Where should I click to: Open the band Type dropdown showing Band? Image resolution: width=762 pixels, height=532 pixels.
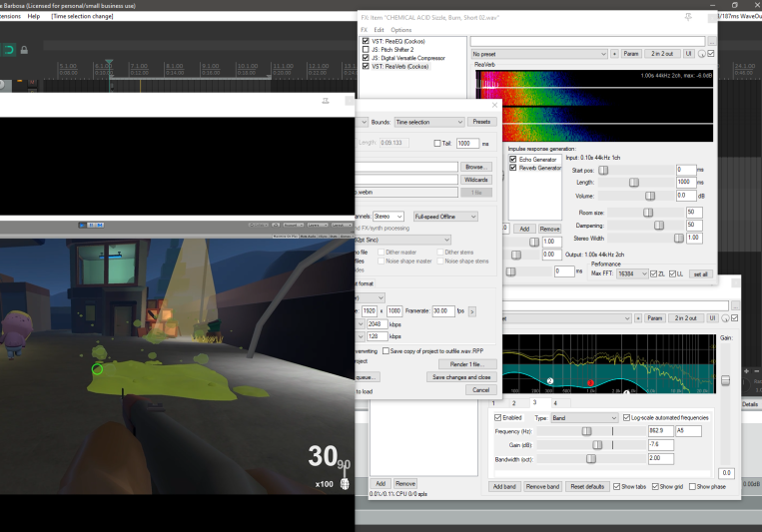click(584, 418)
